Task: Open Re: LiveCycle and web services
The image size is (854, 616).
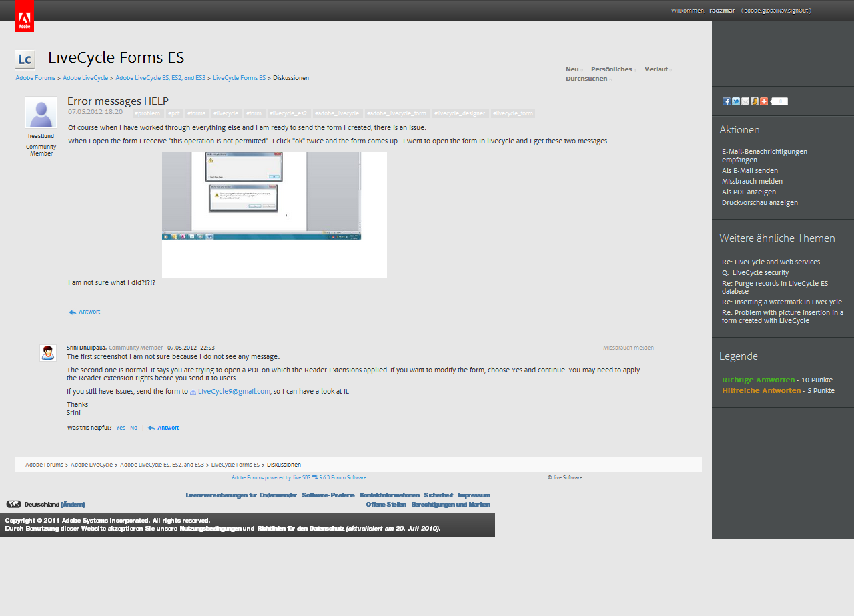Action: pos(771,262)
